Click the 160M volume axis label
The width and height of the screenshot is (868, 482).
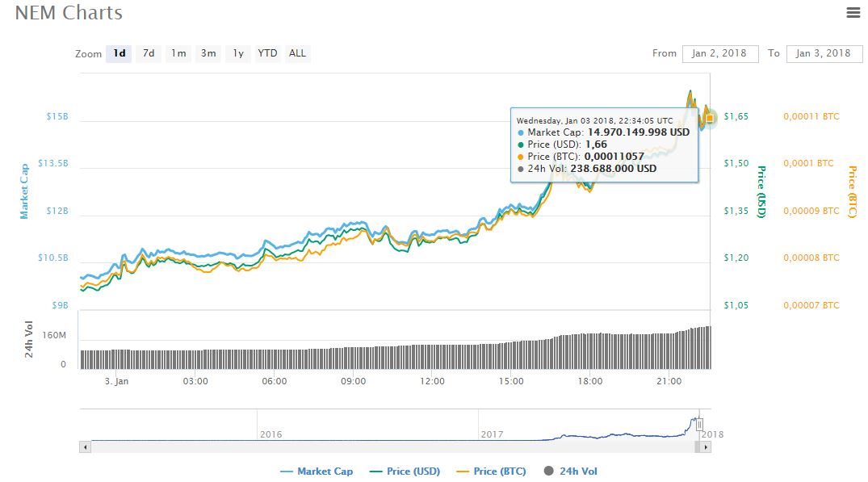[x=54, y=335]
